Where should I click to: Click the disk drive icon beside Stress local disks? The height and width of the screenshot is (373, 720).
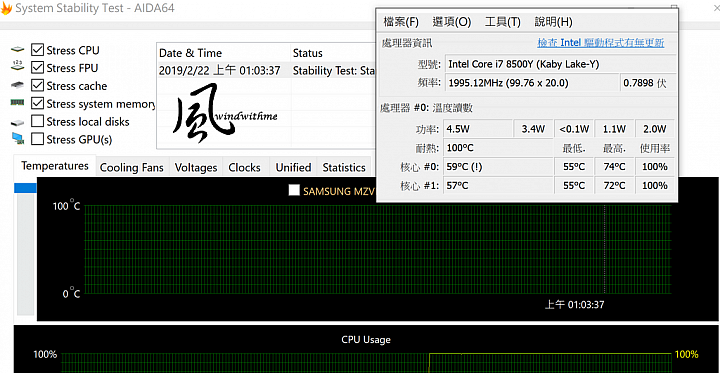(17, 123)
